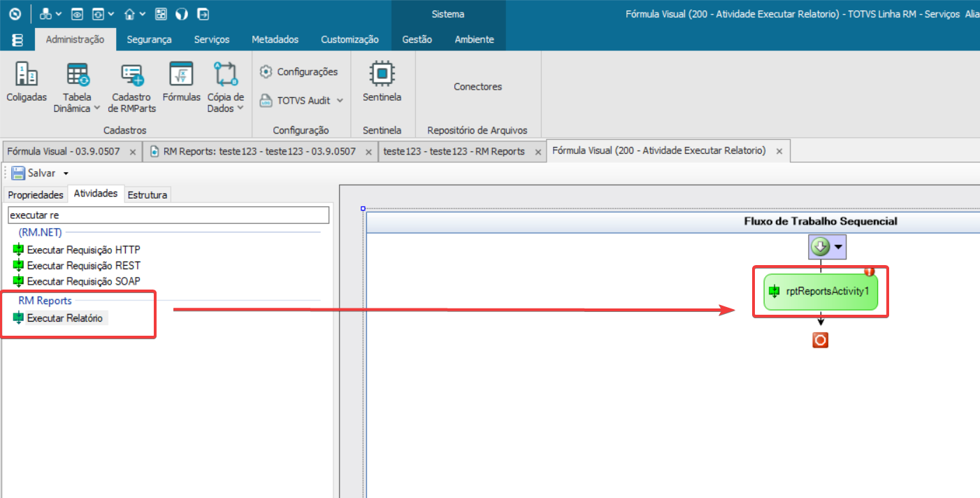
Task: Open the Ambiente ribbon tab
Action: tap(475, 40)
